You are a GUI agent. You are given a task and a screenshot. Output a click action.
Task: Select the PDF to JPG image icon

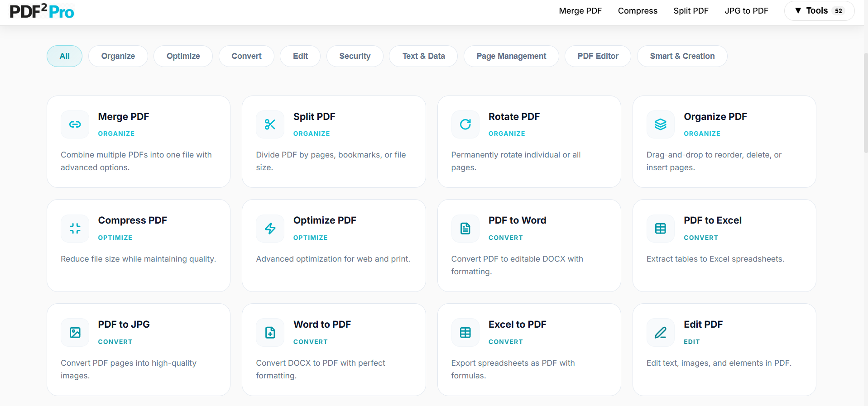coord(75,333)
